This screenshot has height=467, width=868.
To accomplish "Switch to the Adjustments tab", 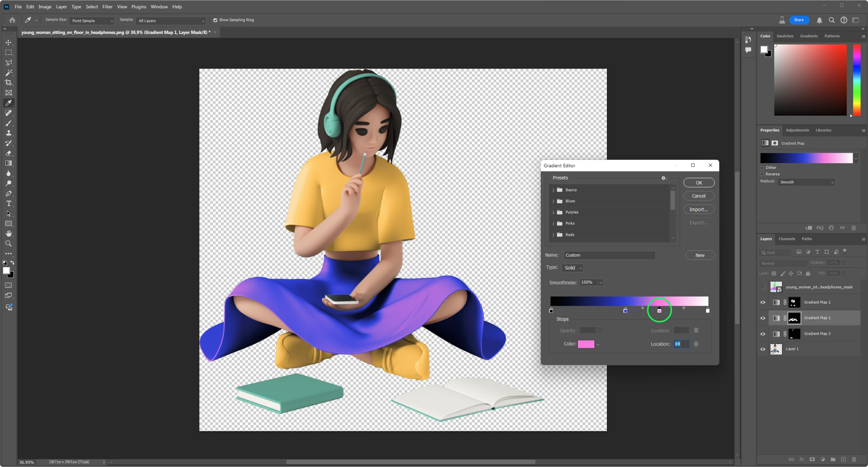I will pyautogui.click(x=797, y=130).
